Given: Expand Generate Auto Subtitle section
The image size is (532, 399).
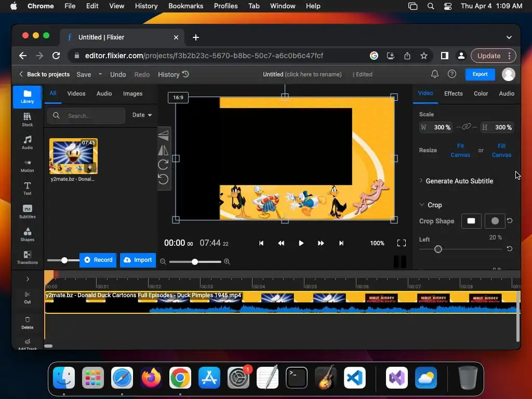Looking at the screenshot, I should 456,181.
